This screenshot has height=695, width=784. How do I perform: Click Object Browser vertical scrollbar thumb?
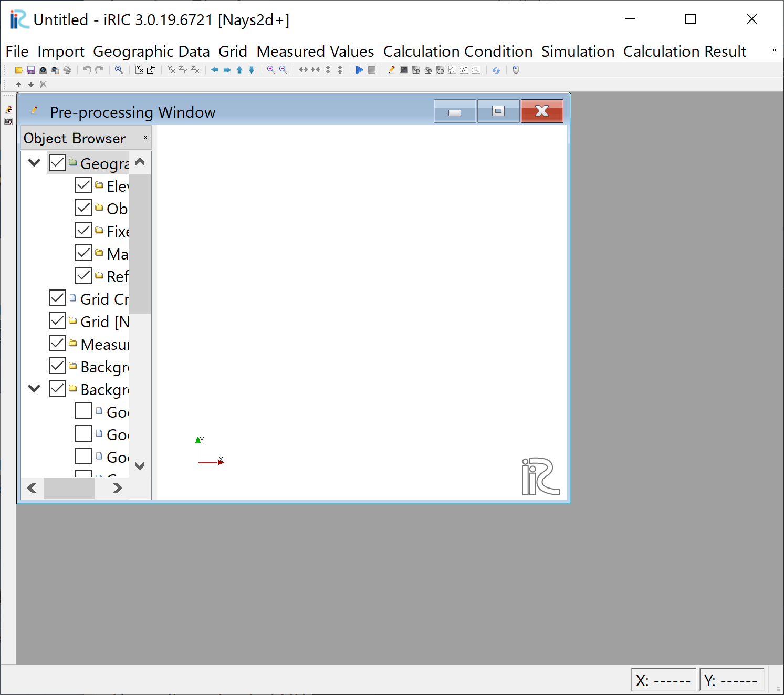tap(140, 244)
